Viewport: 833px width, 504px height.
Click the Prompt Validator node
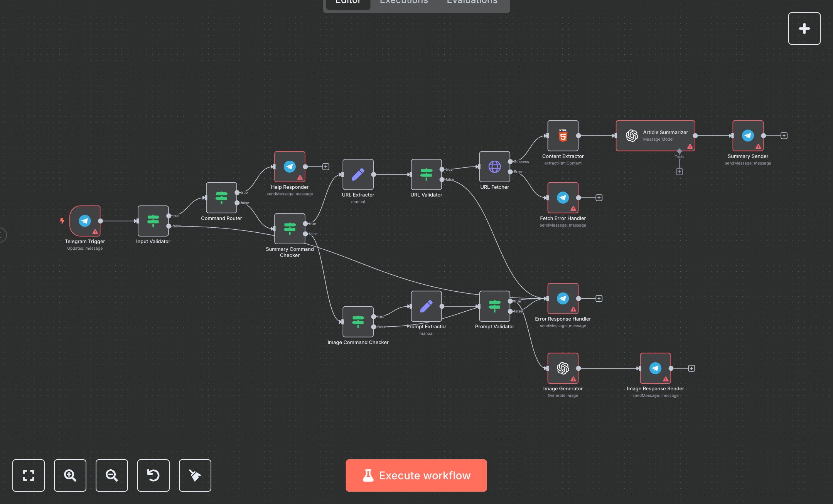[494, 306]
